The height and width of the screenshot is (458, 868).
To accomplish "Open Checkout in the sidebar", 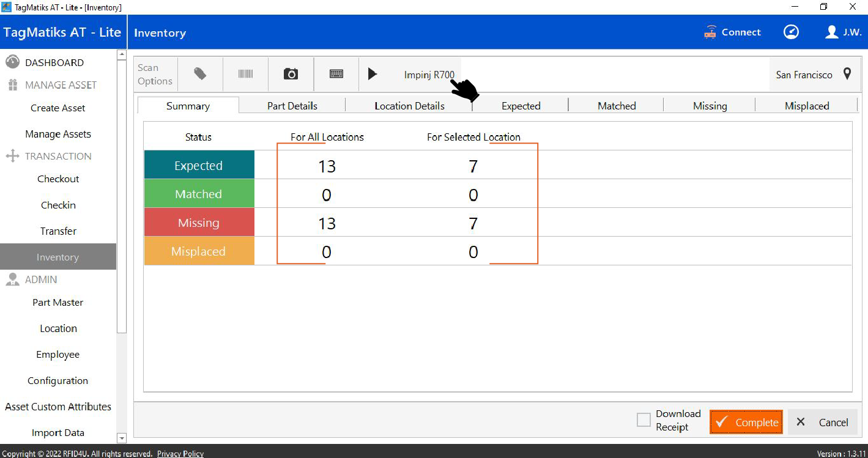I will tap(58, 179).
